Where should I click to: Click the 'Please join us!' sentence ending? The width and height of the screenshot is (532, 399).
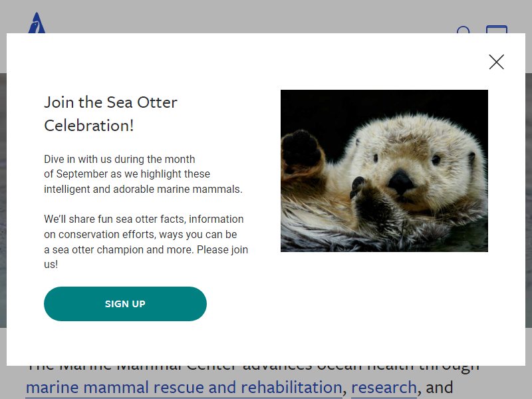coord(146,257)
